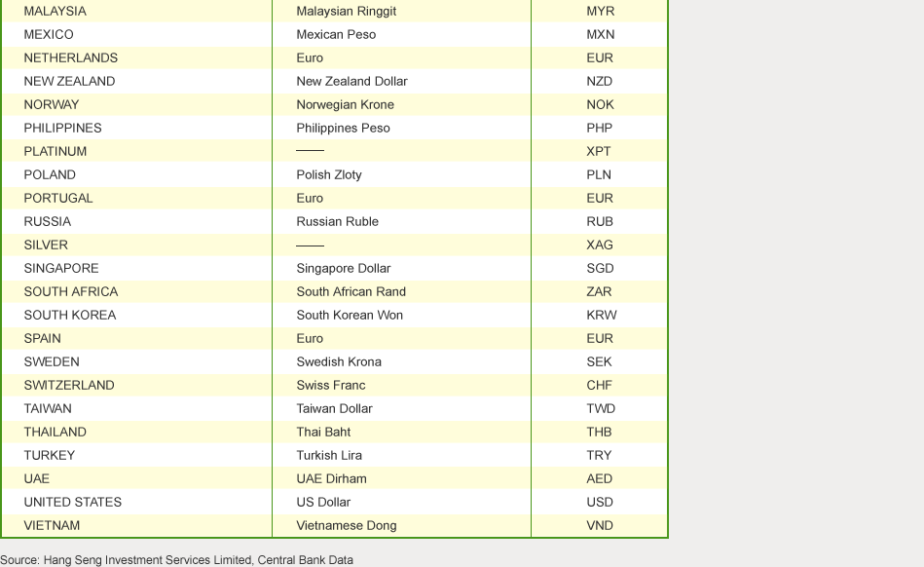Select the South Korean Won text

(350, 315)
